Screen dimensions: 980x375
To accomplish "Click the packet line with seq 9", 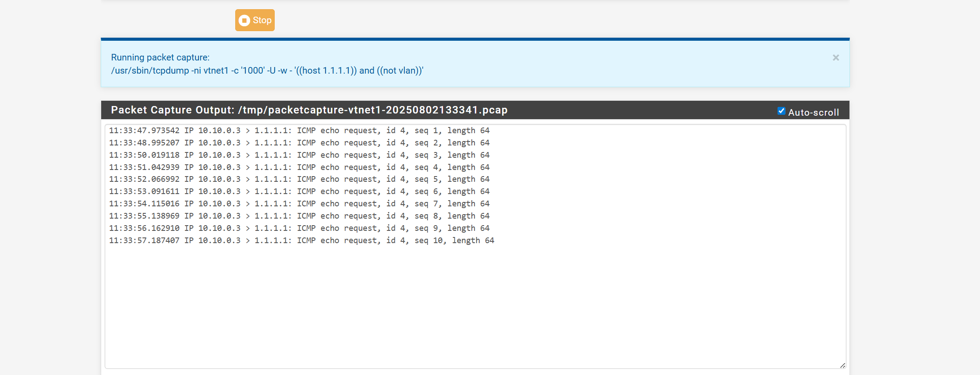I will [x=299, y=228].
